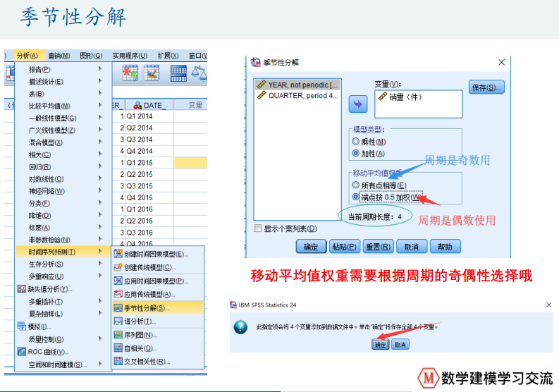
Task: Click the seasonal decomposition menu item icon
Action: point(118,308)
